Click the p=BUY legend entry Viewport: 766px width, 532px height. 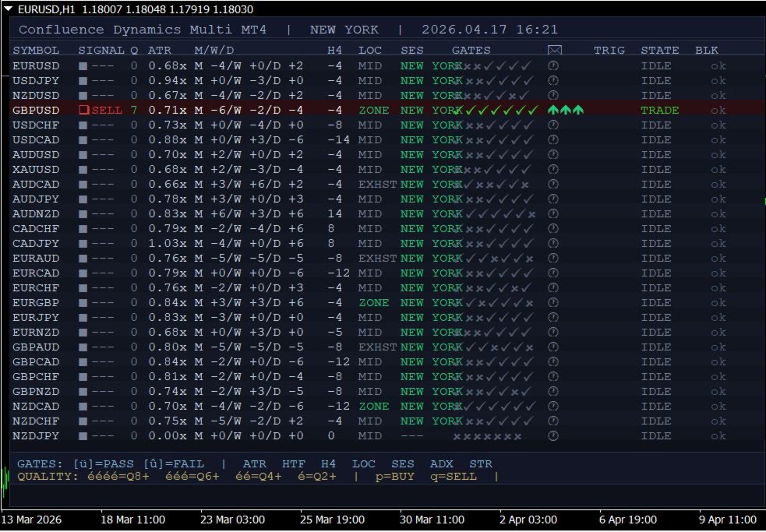tap(395, 477)
